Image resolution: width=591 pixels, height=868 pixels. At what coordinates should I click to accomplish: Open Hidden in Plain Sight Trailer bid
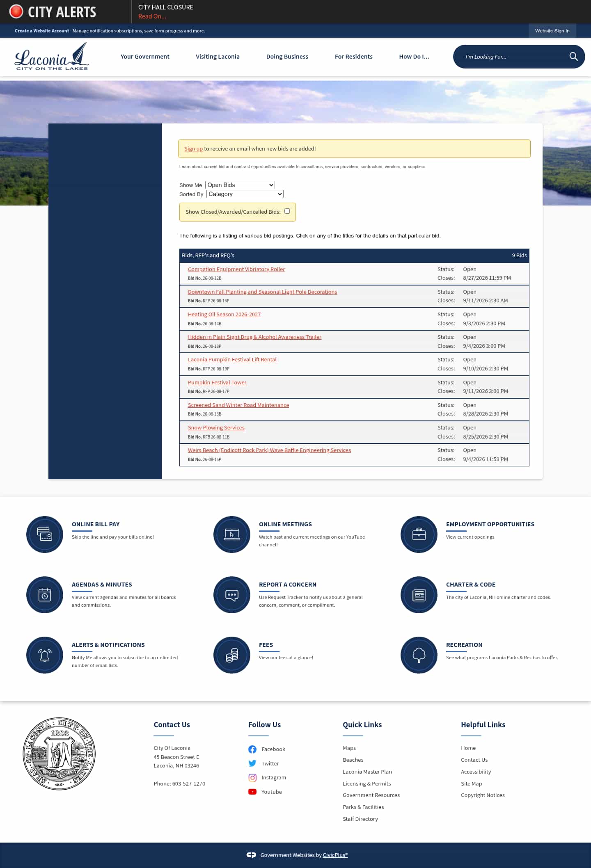click(x=254, y=337)
